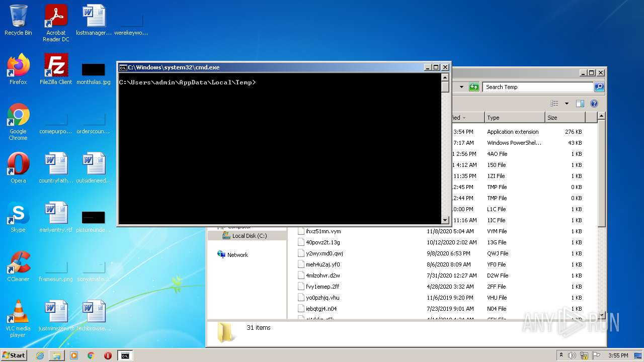Toggle the preview pane in Explorer
This screenshot has width=644, height=362.
point(580,104)
